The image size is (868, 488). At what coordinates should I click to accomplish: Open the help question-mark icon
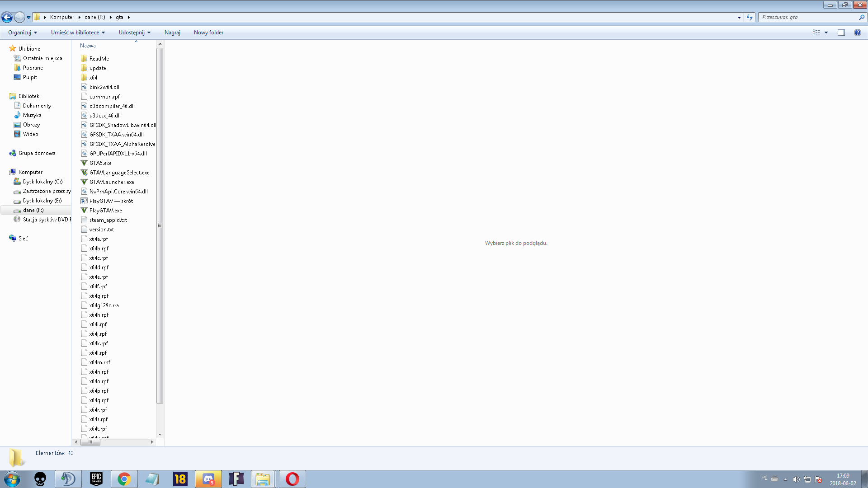pos(857,33)
